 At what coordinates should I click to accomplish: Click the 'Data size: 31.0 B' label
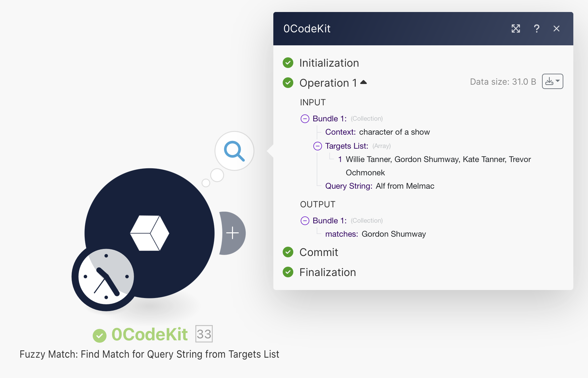click(503, 82)
